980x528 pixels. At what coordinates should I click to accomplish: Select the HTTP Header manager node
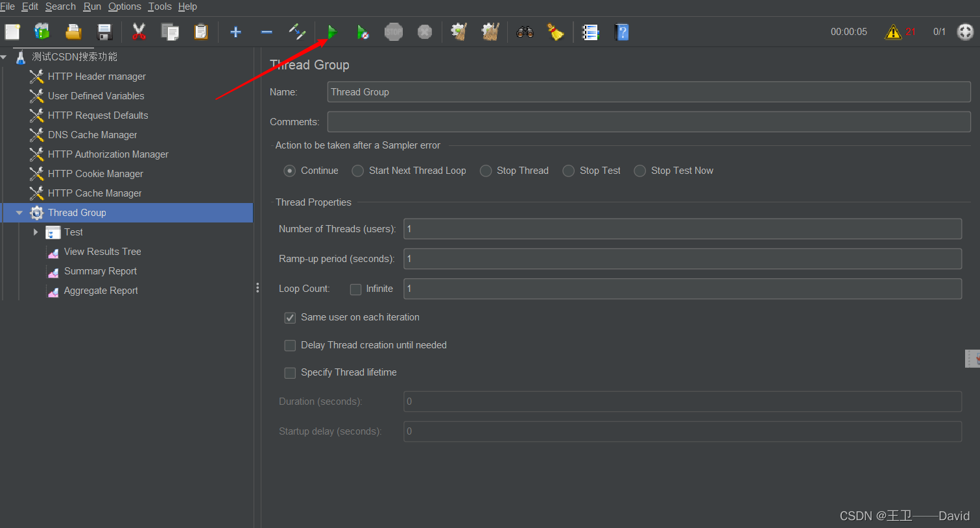(x=97, y=77)
